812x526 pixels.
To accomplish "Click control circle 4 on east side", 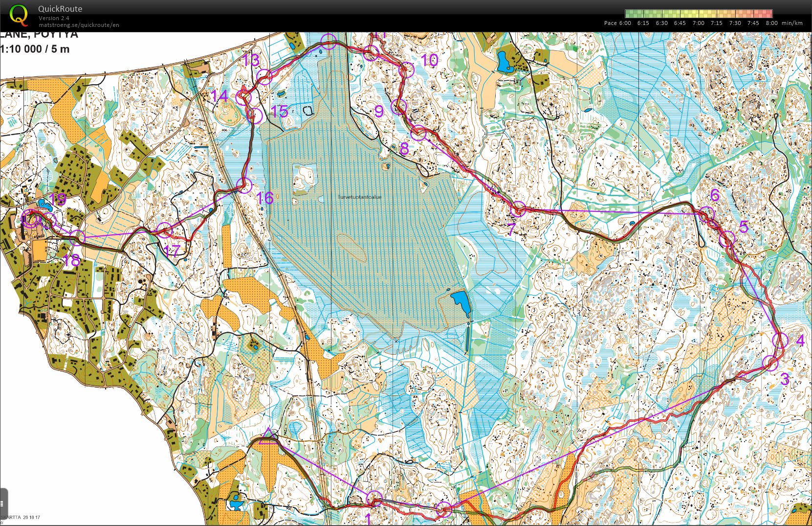I will coord(781,340).
